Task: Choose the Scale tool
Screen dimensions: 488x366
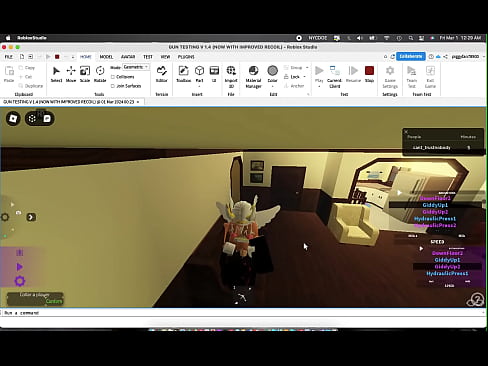Action: point(85,74)
